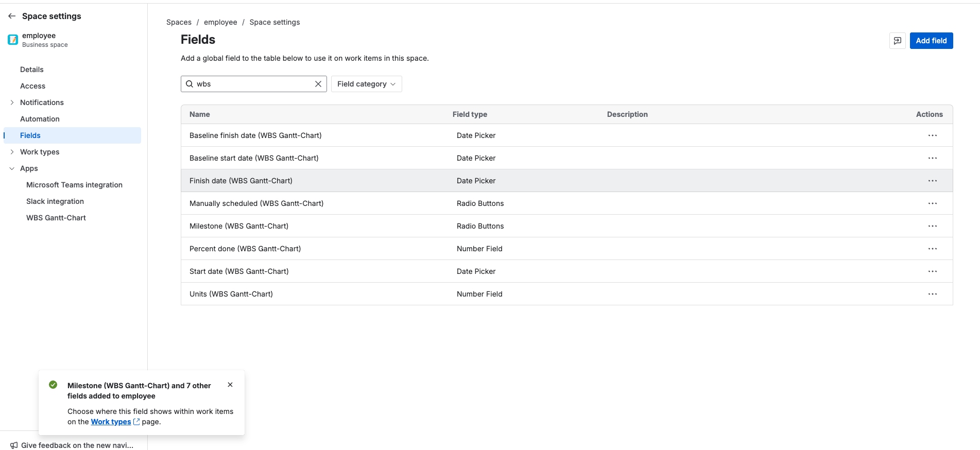The height and width of the screenshot is (450, 980).
Task: Open the Field category dropdown
Action: [366, 84]
